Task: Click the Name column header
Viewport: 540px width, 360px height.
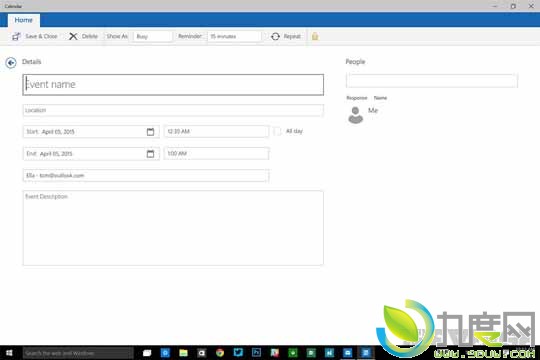Action: click(x=381, y=98)
